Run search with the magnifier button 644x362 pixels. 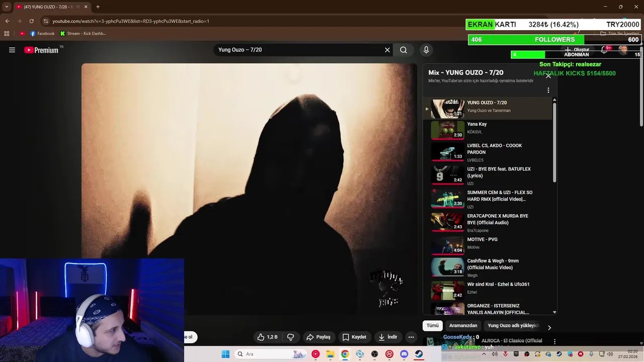[404, 50]
